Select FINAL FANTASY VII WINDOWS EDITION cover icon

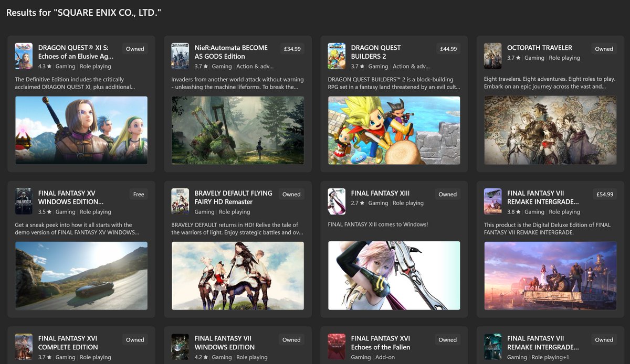180,347
